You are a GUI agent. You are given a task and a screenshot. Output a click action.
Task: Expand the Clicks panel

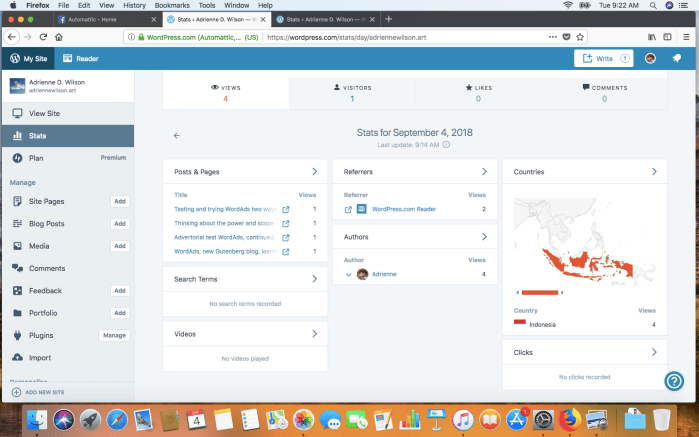click(654, 352)
